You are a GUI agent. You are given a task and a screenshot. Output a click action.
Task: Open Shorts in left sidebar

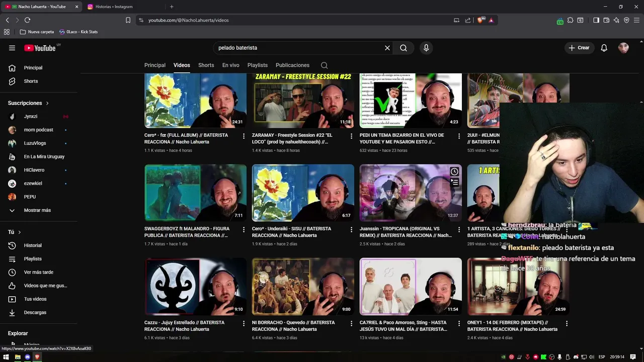click(38, 81)
